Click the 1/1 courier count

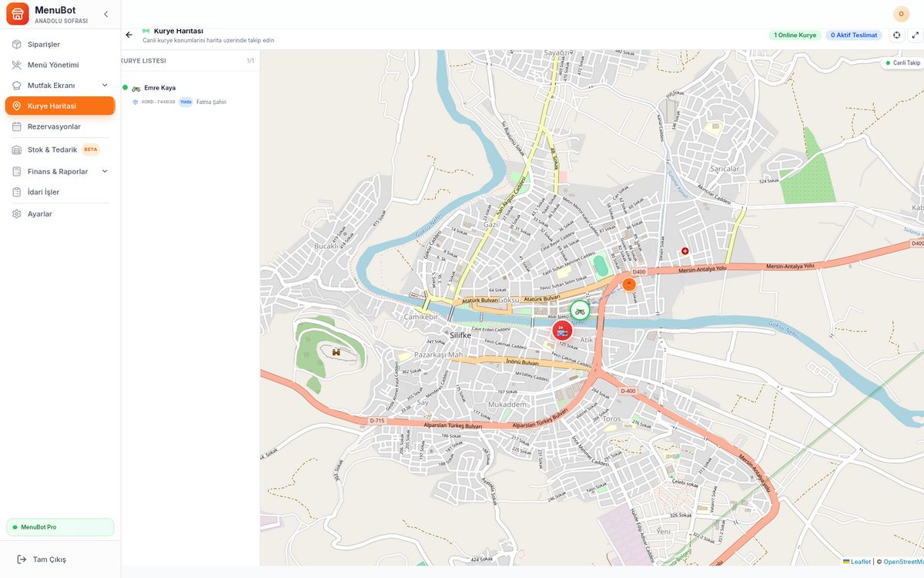pos(250,61)
